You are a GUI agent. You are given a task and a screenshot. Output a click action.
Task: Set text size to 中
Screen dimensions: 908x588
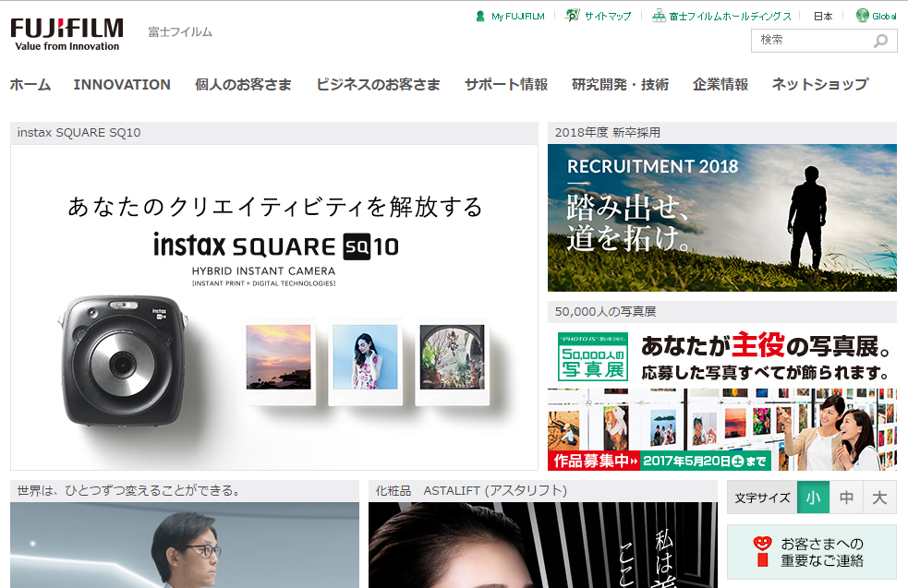(846, 498)
